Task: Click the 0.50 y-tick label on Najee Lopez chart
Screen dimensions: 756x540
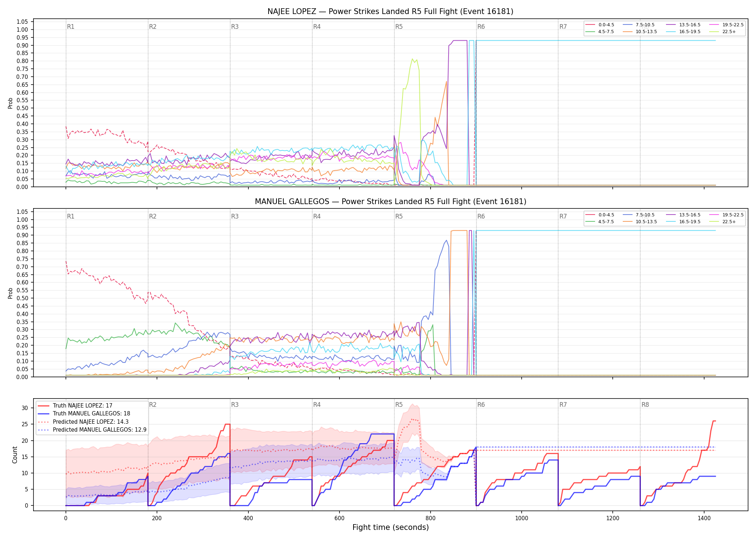Action: pyautogui.click(x=22, y=108)
